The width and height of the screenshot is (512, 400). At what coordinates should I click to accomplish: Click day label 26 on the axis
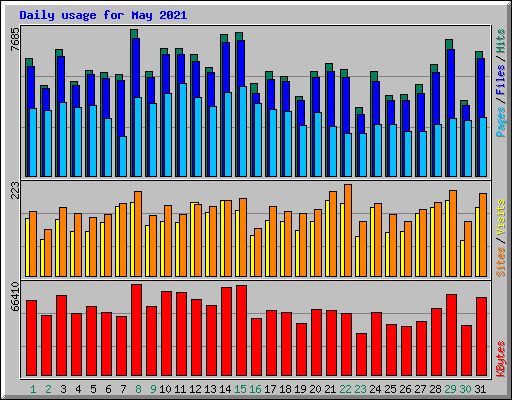pyautogui.click(x=405, y=389)
